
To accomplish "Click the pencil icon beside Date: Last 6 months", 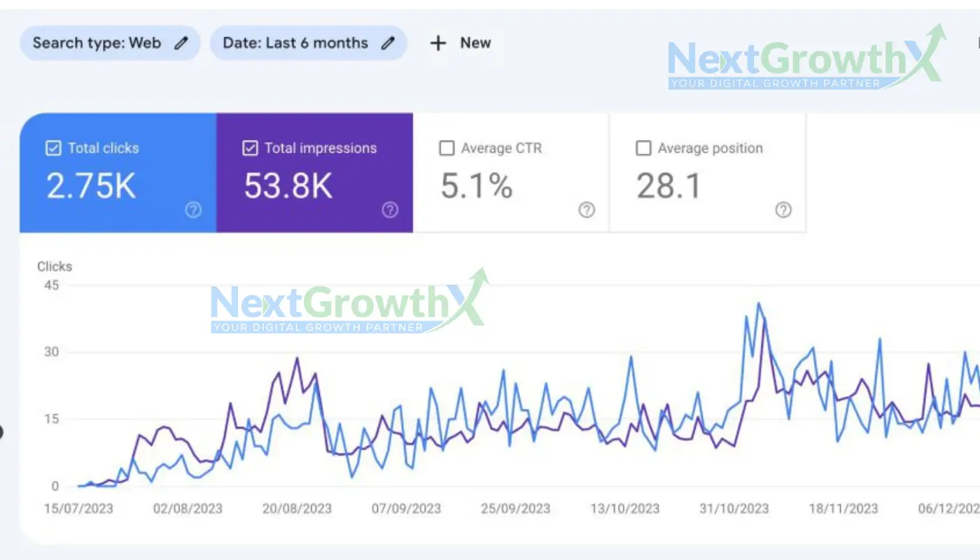I will tap(388, 43).
